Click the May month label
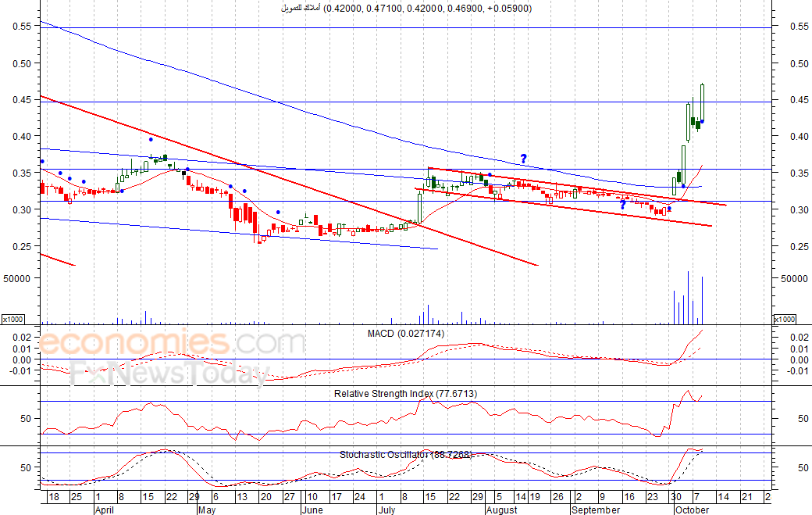Screen dimensions: 812x515 point(207,510)
